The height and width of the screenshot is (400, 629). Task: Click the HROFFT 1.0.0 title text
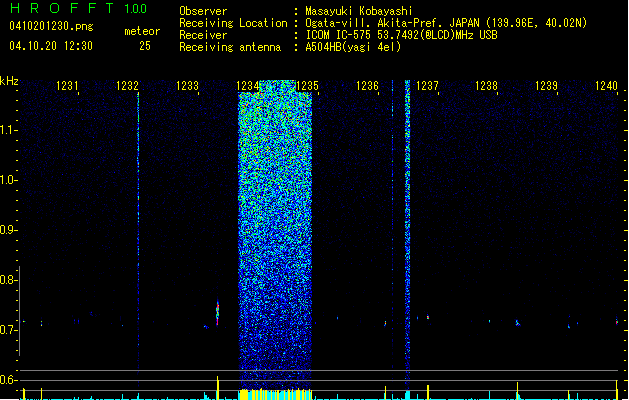[x=79, y=8]
